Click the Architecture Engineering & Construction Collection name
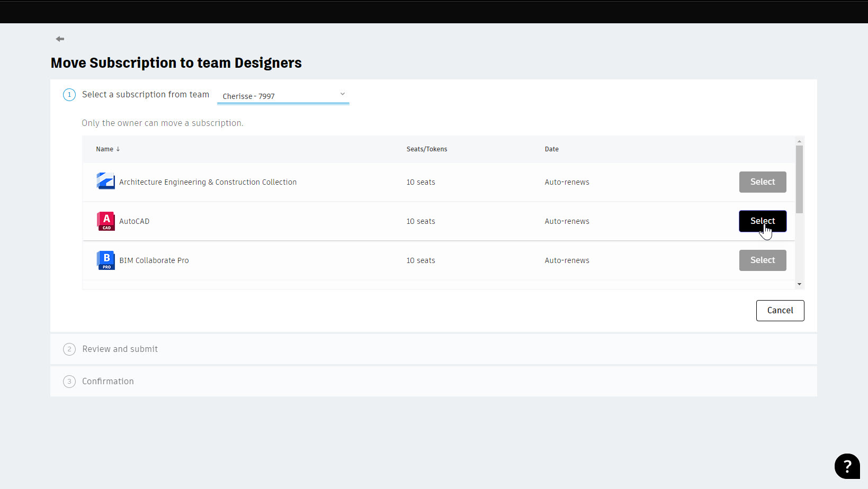The image size is (868, 489). [208, 182]
